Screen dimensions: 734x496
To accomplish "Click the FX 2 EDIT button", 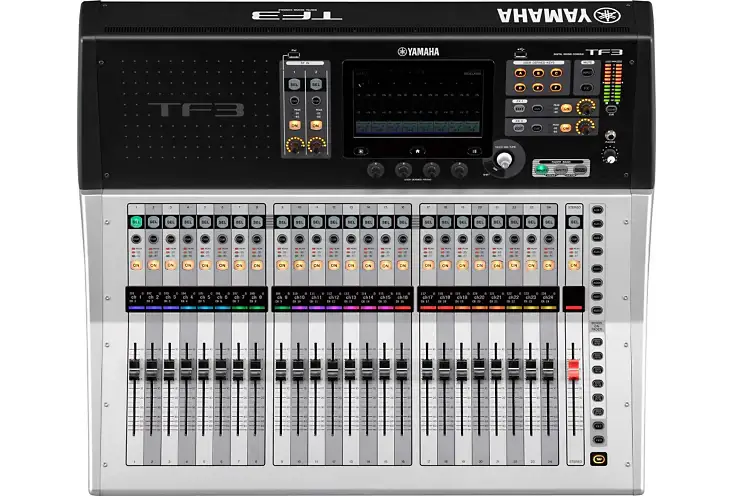I will click(519, 128).
